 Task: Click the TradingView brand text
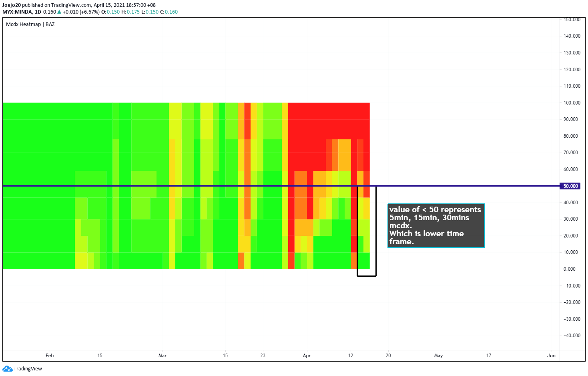[28, 369]
